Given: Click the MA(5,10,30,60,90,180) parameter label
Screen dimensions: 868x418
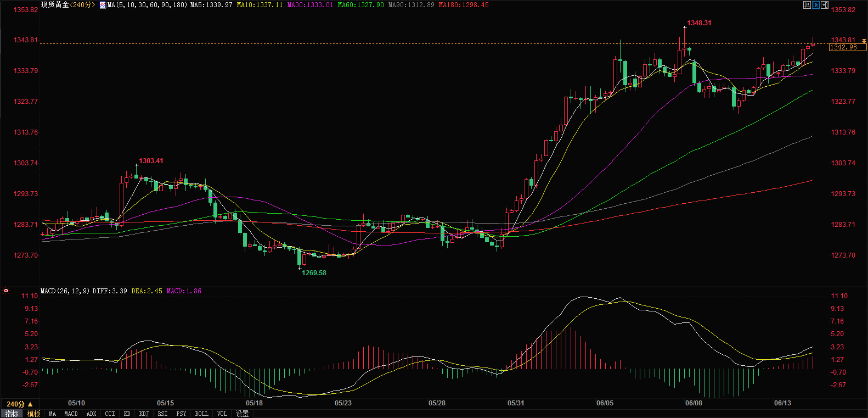Looking at the screenshot, I should point(148,5).
